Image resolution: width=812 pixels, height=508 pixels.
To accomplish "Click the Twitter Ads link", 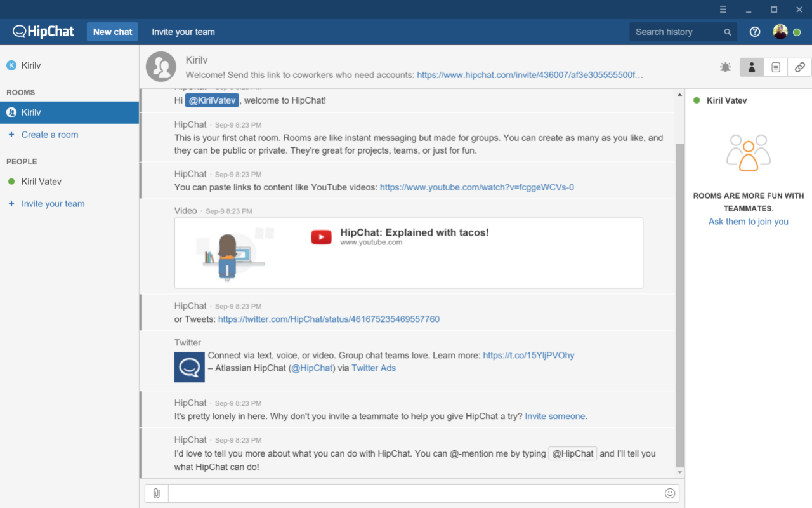I will 374,368.
